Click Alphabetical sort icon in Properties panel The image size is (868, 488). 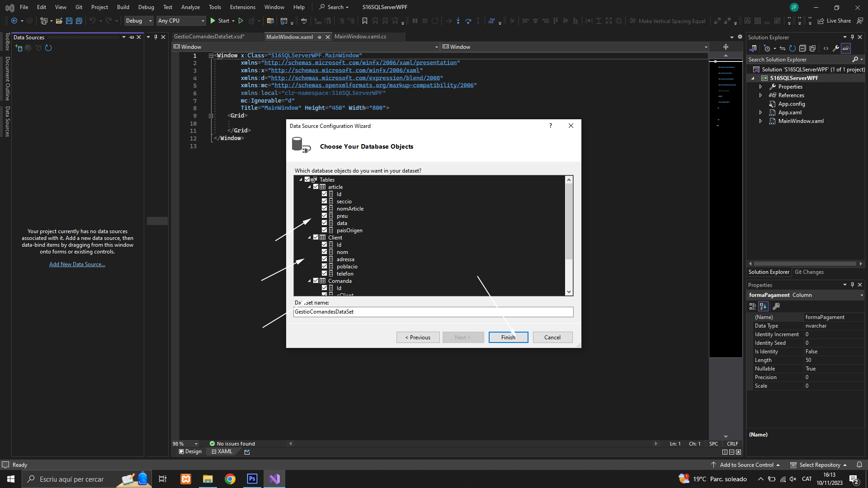tap(763, 306)
